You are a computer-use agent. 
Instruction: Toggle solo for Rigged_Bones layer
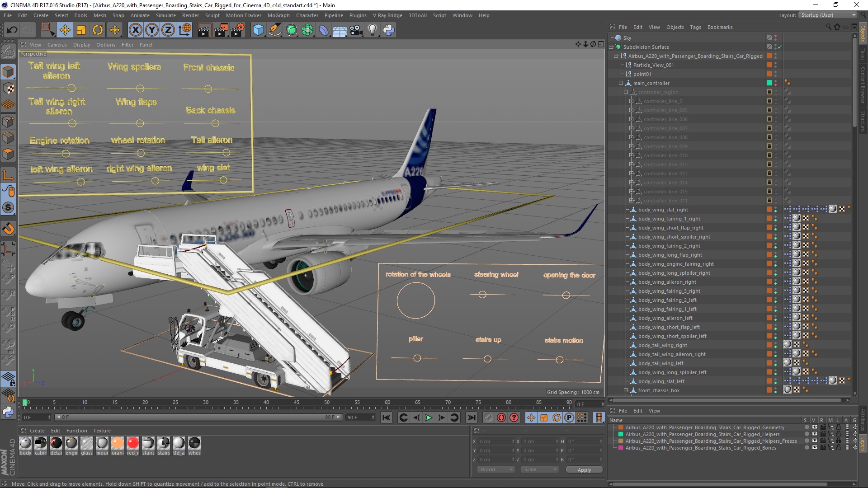tap(807, 448)
